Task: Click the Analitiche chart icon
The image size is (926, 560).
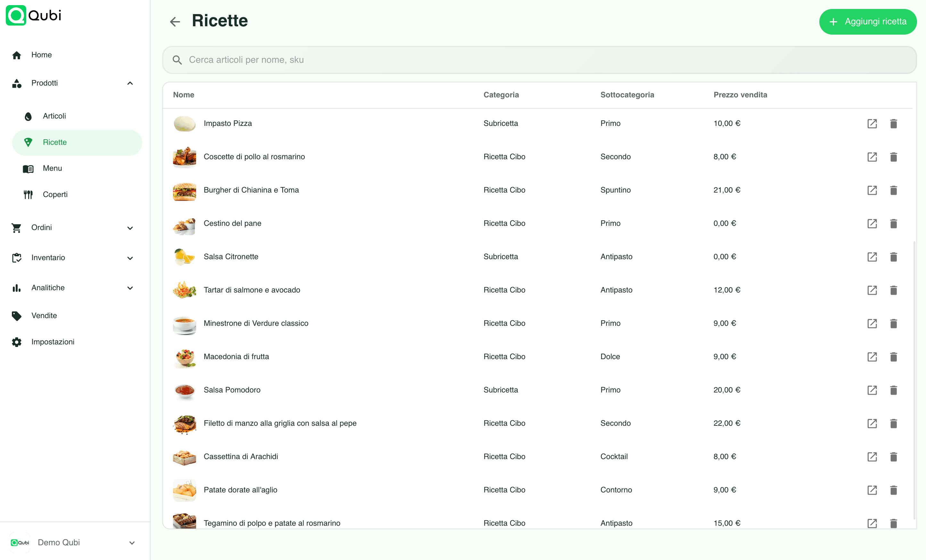Action: pos(17,287)
